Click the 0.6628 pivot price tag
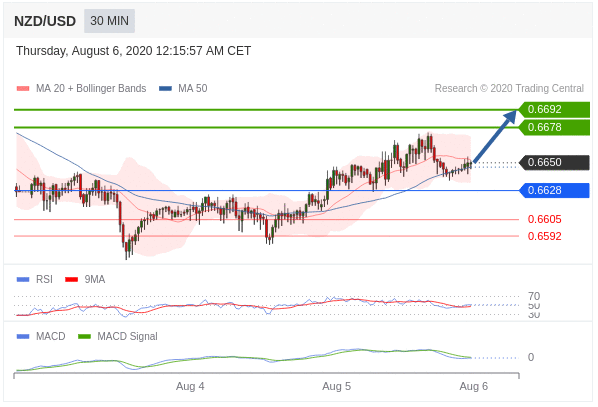This screenshot has height=407, width=598. [x=554, y=190]
